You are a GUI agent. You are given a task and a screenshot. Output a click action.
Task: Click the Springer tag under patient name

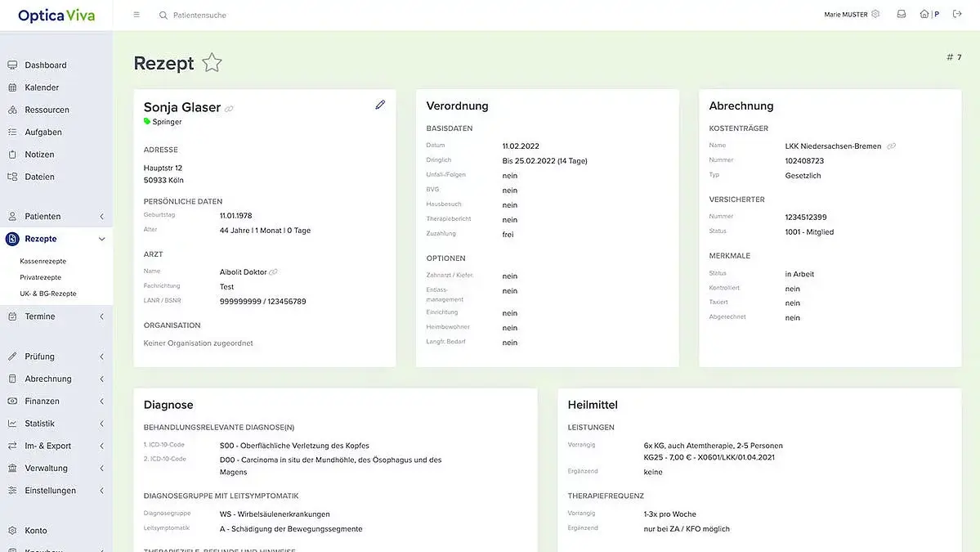[x=163, y=122]
